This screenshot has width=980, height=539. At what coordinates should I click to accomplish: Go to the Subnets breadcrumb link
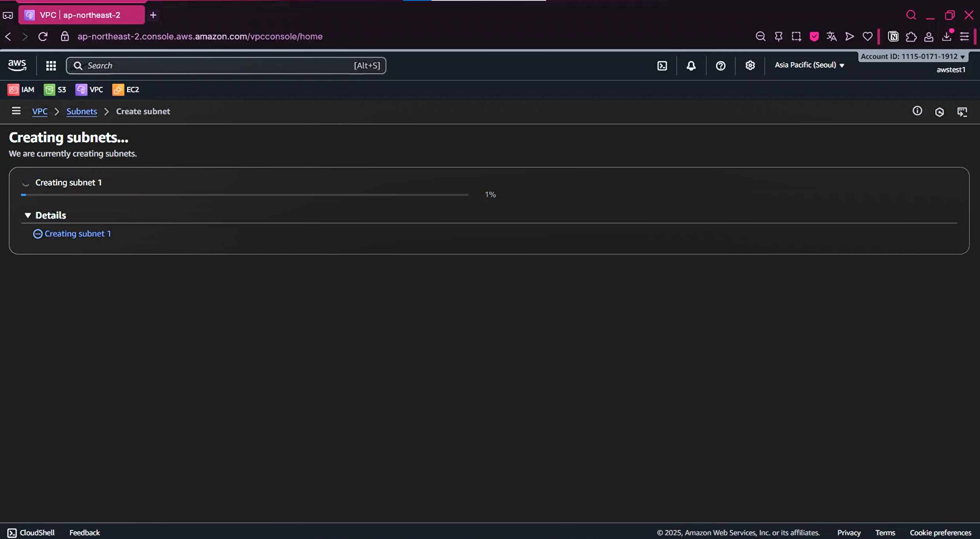pos(81,111)
